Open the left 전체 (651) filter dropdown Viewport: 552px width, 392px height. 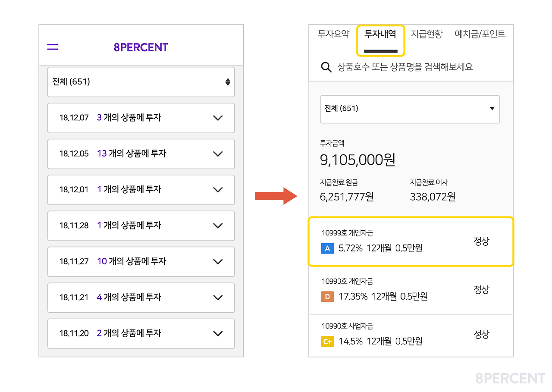[x=141, y=82]
